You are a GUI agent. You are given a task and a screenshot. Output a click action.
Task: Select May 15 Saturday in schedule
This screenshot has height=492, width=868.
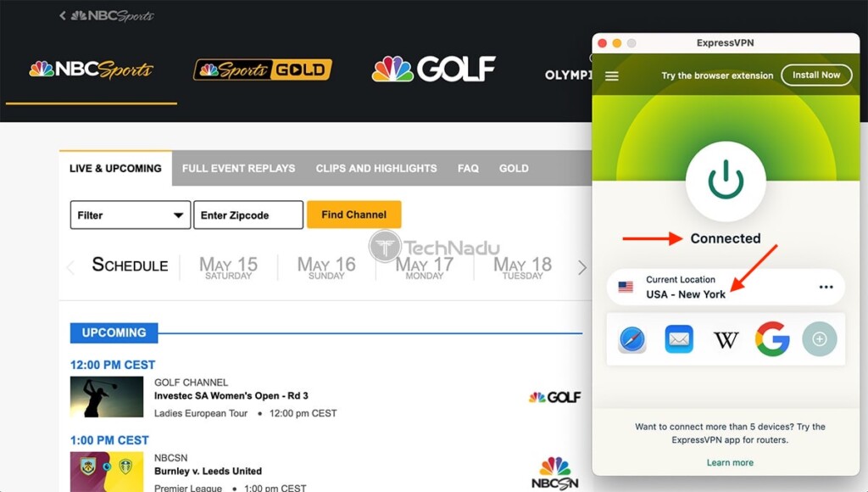pyautogui.click(x=228, y=267)
